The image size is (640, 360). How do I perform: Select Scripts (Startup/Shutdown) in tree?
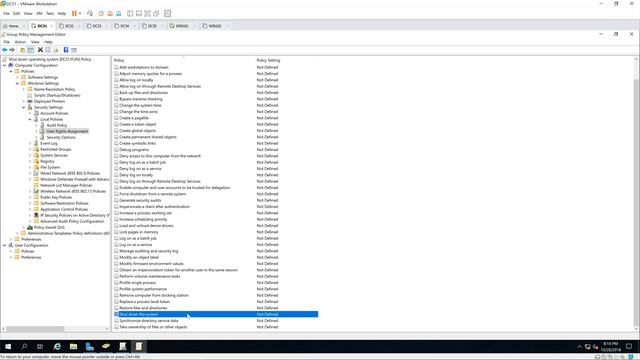coord(57,95)
